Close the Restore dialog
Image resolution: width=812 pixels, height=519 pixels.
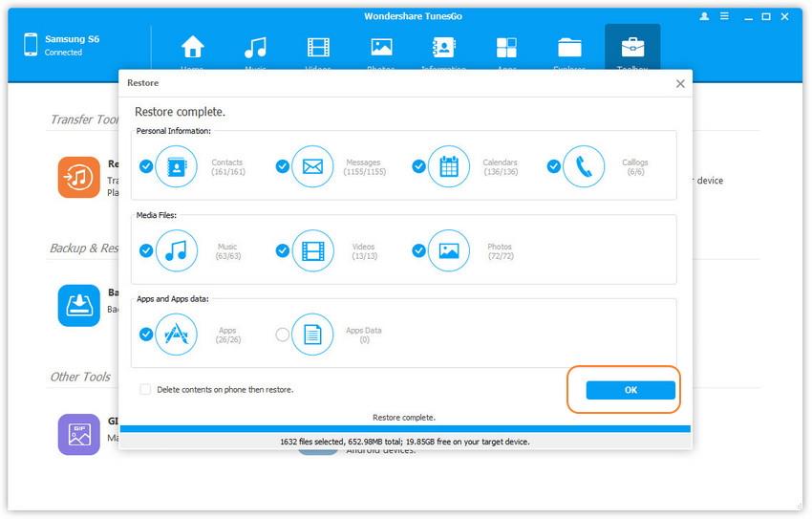click(680, 84)
